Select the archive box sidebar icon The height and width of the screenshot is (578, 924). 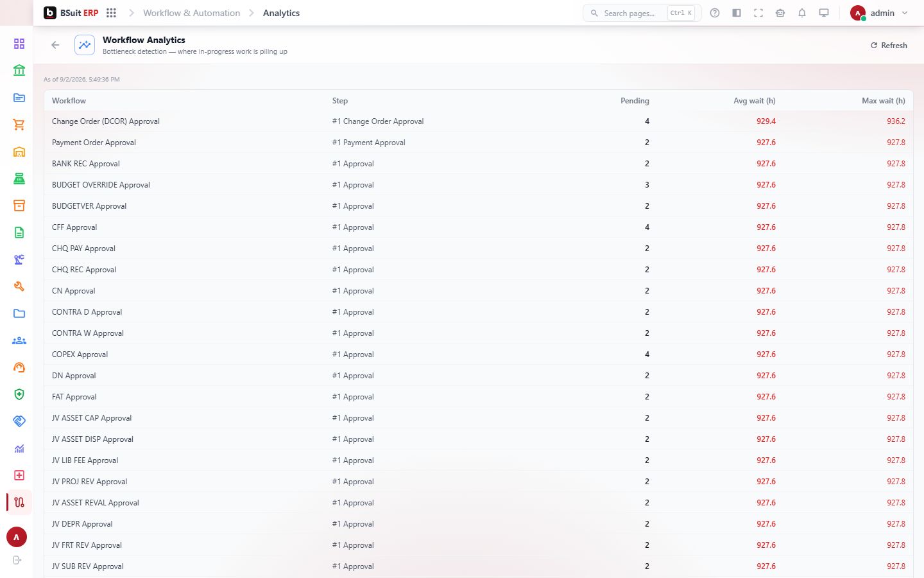pos(19,206)
